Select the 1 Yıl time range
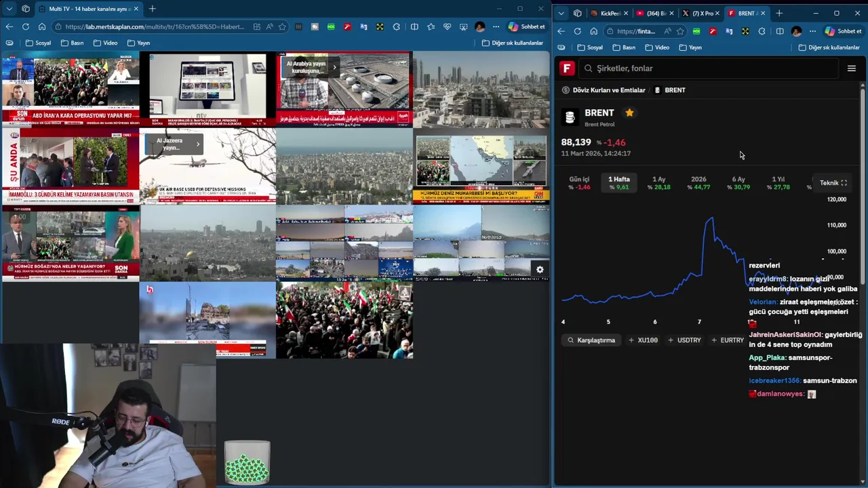Image resolution: width=868 pixels, height=488 pixels. [x=778, y=183]
